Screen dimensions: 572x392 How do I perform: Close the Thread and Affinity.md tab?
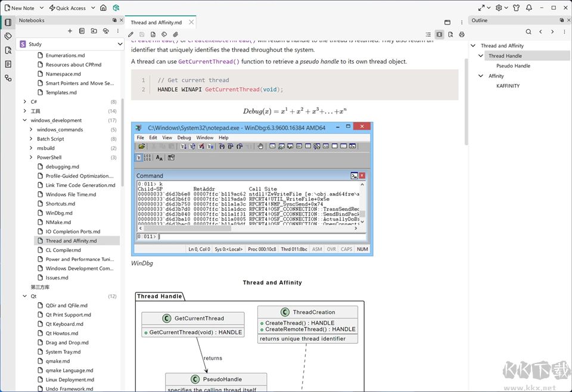click(x=191, y=22)
